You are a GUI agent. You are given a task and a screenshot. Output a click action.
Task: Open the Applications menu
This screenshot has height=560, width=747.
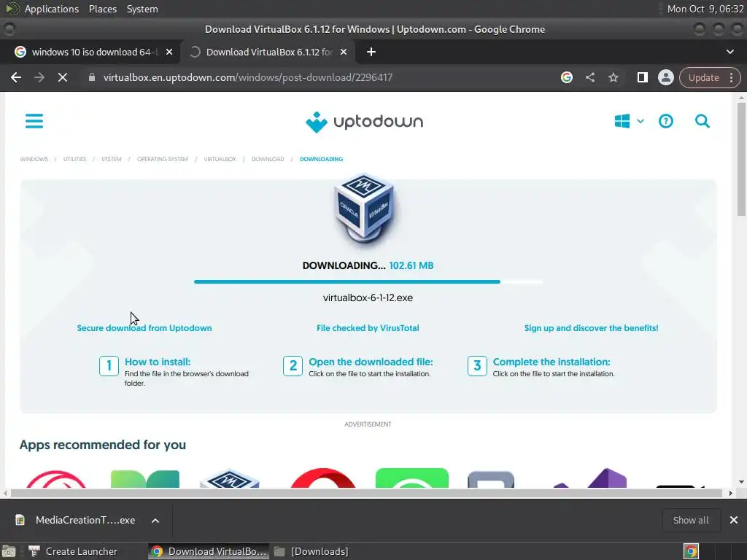tap(52, 9)
